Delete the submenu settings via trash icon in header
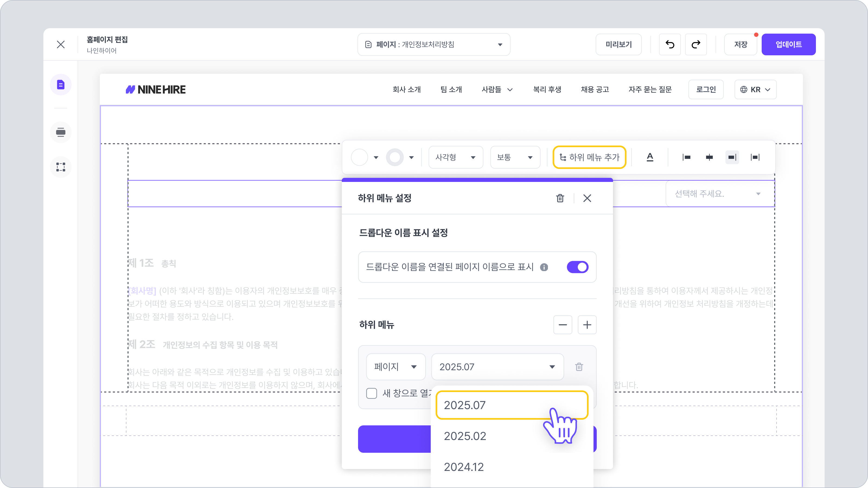The width and height of the screenshot is (868, 488). [x=560, y=198]
